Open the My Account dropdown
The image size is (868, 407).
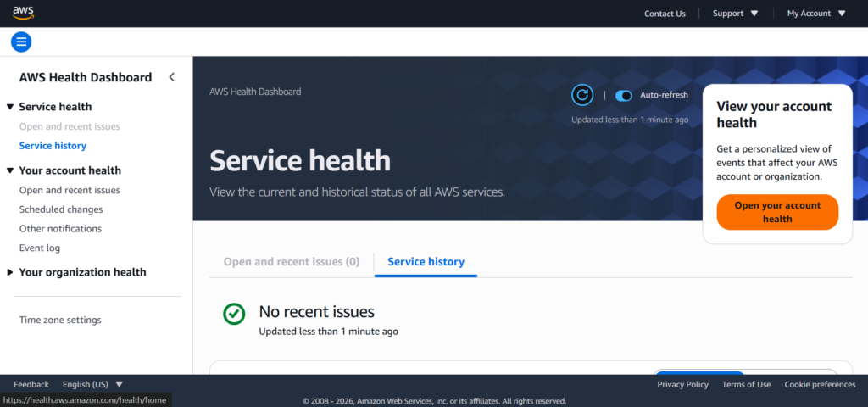point(816,14)
